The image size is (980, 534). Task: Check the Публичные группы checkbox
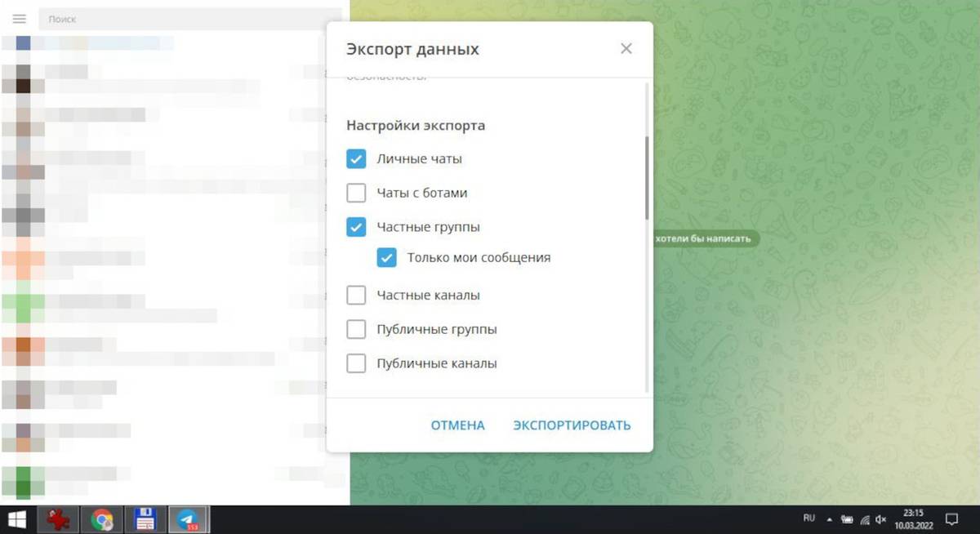(x=356, y=329)
